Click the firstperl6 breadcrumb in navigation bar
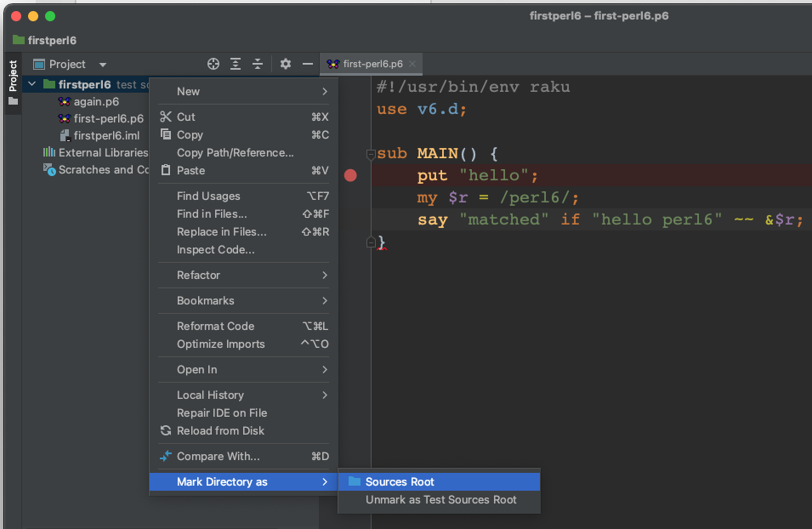The height and width of the screenshot is (529, 812). click(x=44, y=41)
